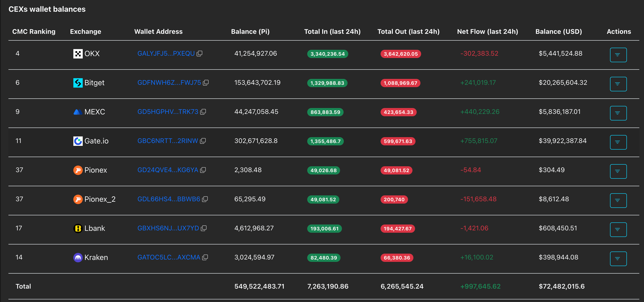
Task: Copy the Pionex_2 wallet address
Action: pyautogui.click(x=205, y=199)
